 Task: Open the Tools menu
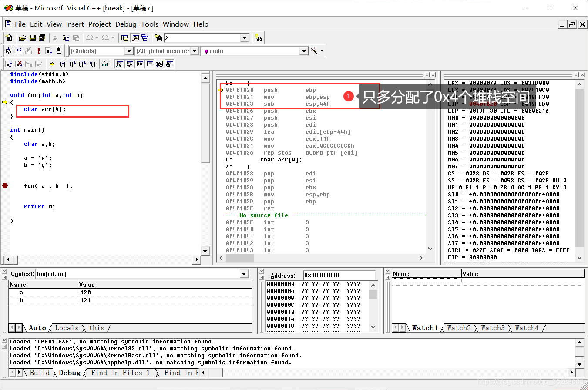(x=149, y=24)
